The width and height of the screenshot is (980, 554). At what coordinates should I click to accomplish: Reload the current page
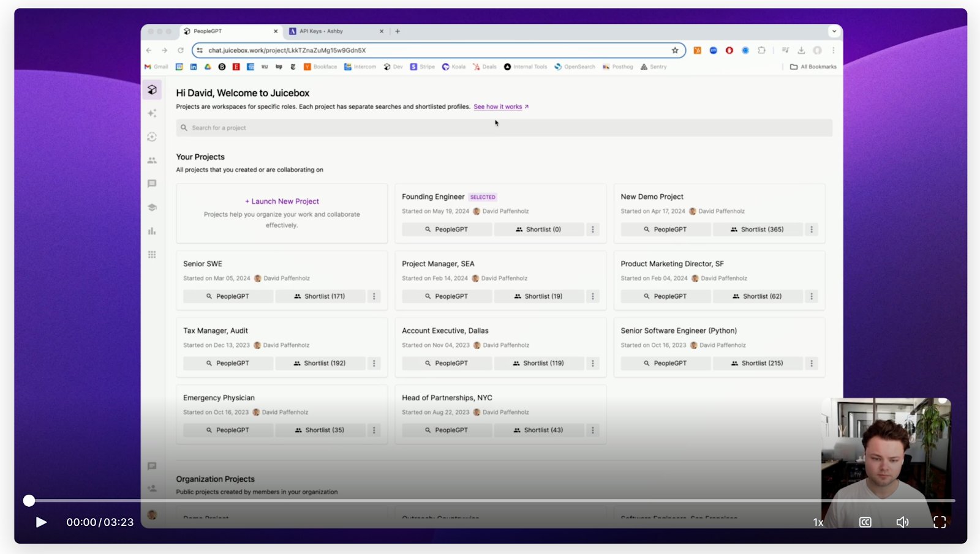click(181, 50)
